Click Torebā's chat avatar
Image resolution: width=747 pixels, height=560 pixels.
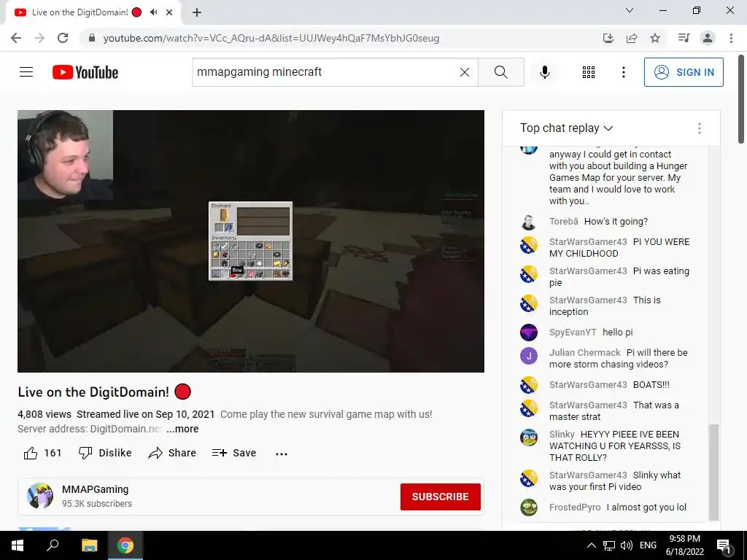[528, 222]
